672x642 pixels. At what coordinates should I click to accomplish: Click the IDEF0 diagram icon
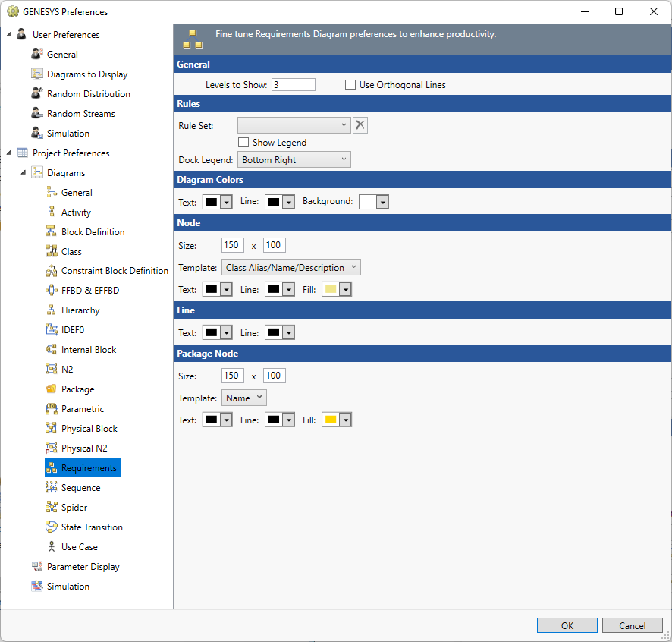pos(52,330)
